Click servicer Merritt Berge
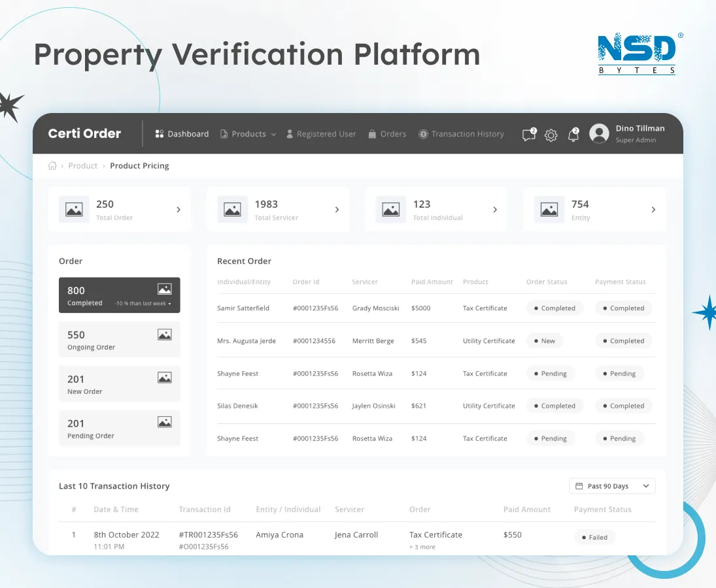Image resolution: width=716 pixels, height=588 pixels. coord(373,341)
